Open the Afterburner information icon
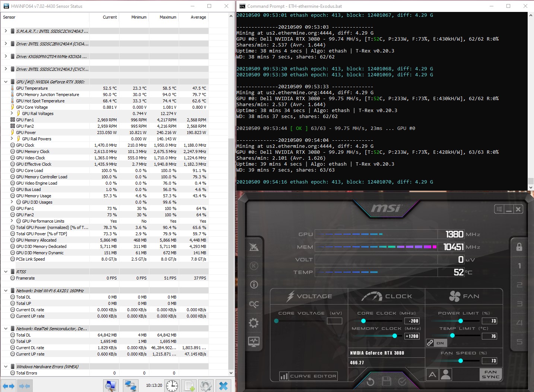 tap(254, 285)
